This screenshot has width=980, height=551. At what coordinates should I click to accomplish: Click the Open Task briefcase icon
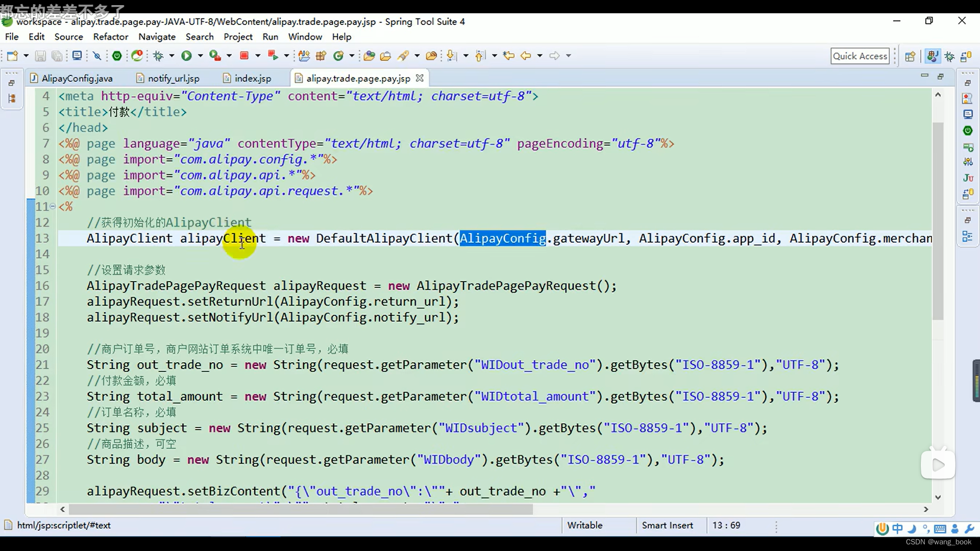coord(385,56)
